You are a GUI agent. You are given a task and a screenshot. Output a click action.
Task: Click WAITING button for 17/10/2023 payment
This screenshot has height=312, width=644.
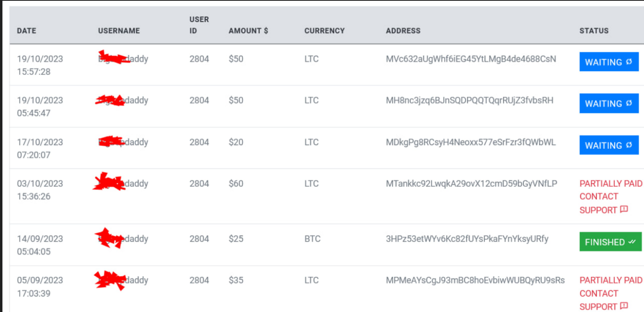(609, 145)
